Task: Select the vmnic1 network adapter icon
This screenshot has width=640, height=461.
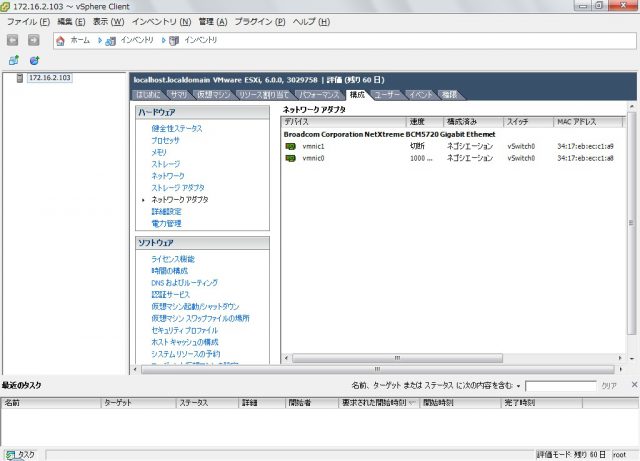Action: (291, 146)
